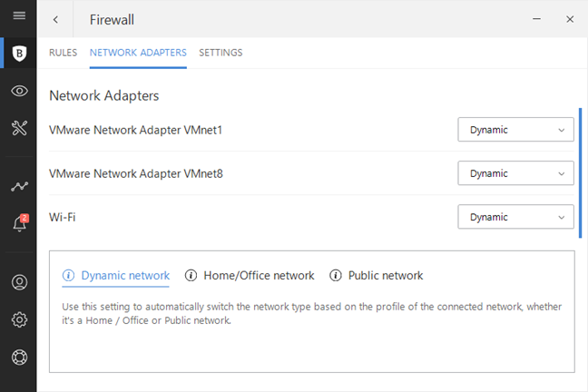Click the blue vertical scrollbar
Screen dimensions: 588x392
coord(581,160)
